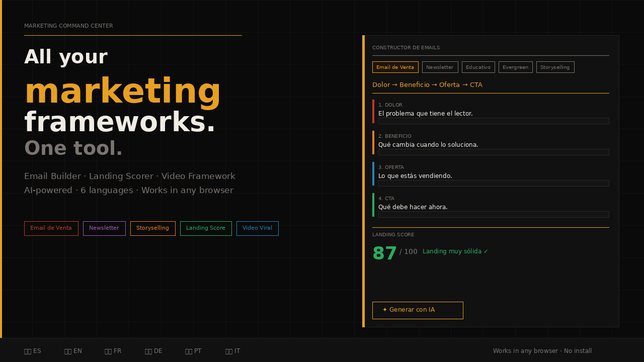The width and height of the screenshot is (644, 362).
Task: Click the French flag language icon
Action: (107, 350)
